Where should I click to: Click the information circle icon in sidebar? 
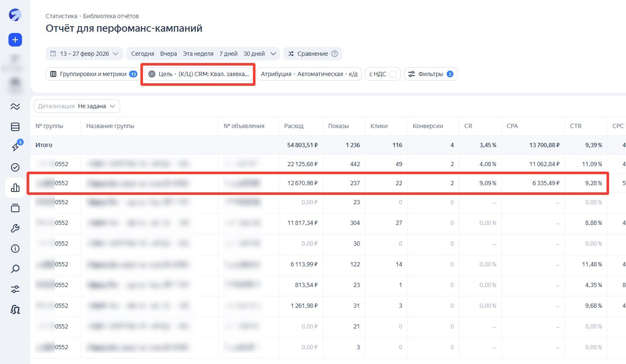(15, 249)
